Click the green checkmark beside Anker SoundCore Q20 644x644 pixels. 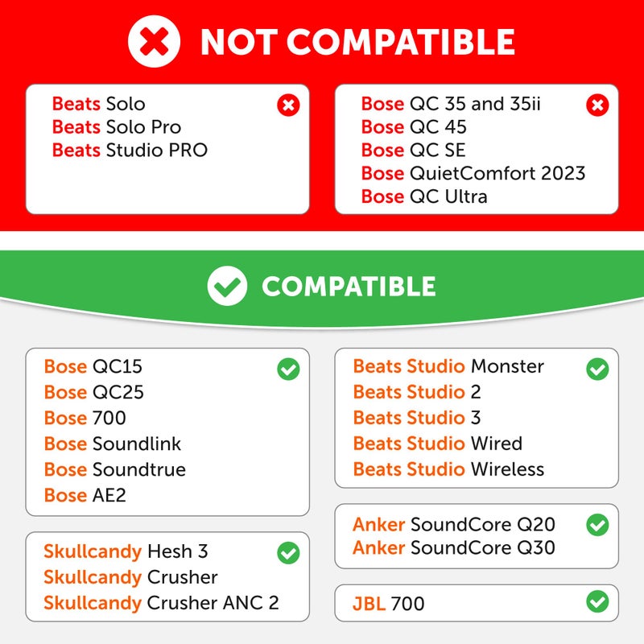[x=597, y=526]
